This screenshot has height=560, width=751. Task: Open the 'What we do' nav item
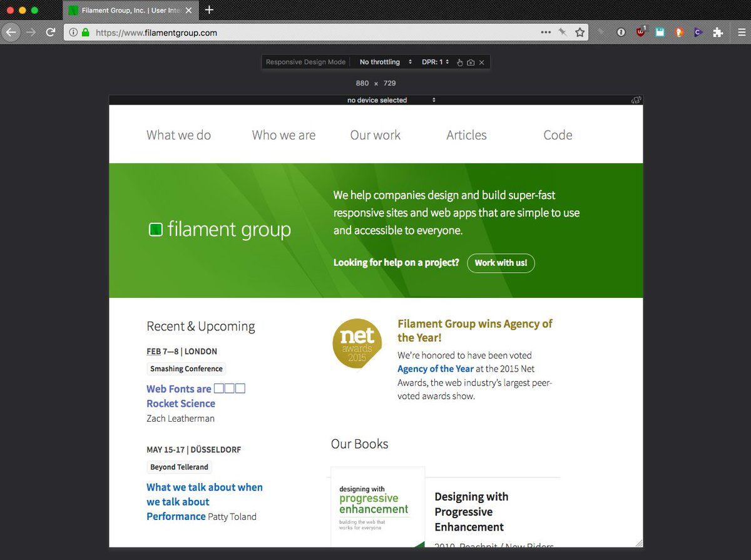179,135
